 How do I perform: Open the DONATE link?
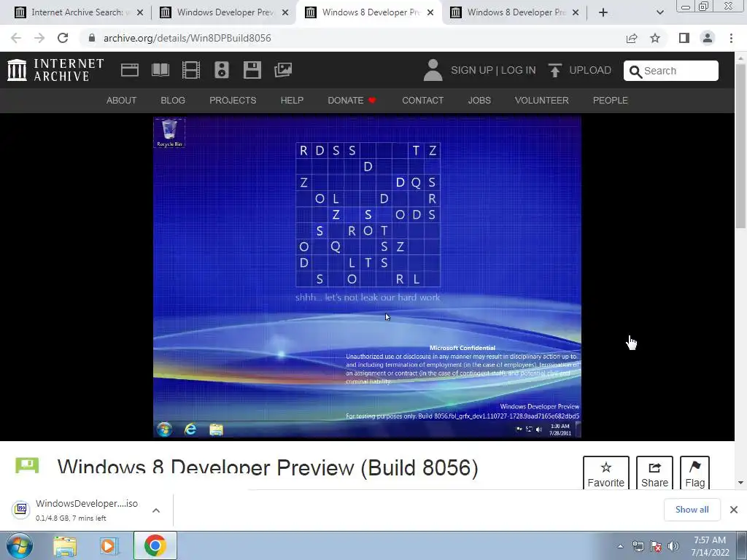[352, 101]
